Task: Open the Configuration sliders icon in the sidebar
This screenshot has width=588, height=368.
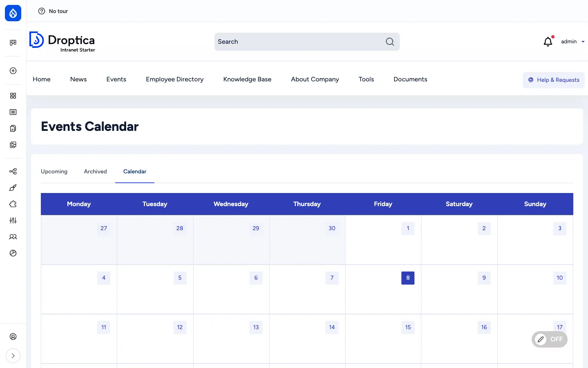Action: tap(13, 220)
